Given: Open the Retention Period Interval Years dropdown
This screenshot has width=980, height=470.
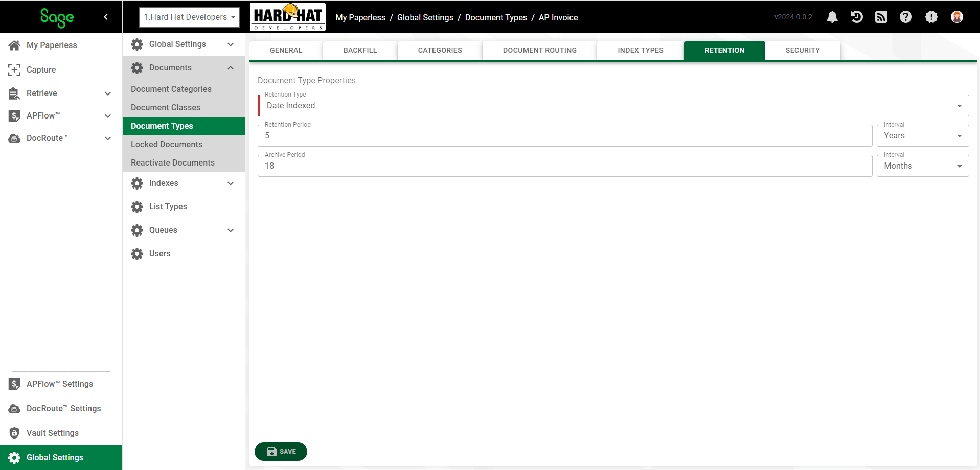Looking at the screenshot, I should click(x=923, y=135).
